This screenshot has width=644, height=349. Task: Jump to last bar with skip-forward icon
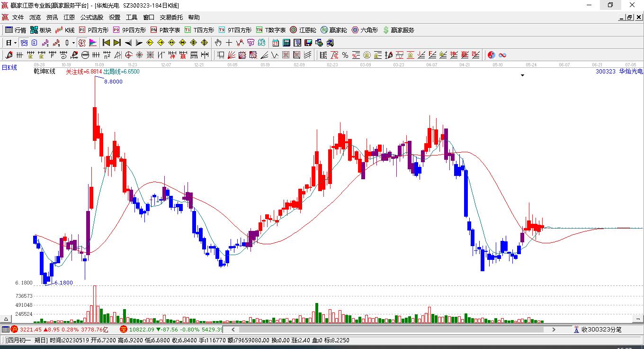(117, 43)
